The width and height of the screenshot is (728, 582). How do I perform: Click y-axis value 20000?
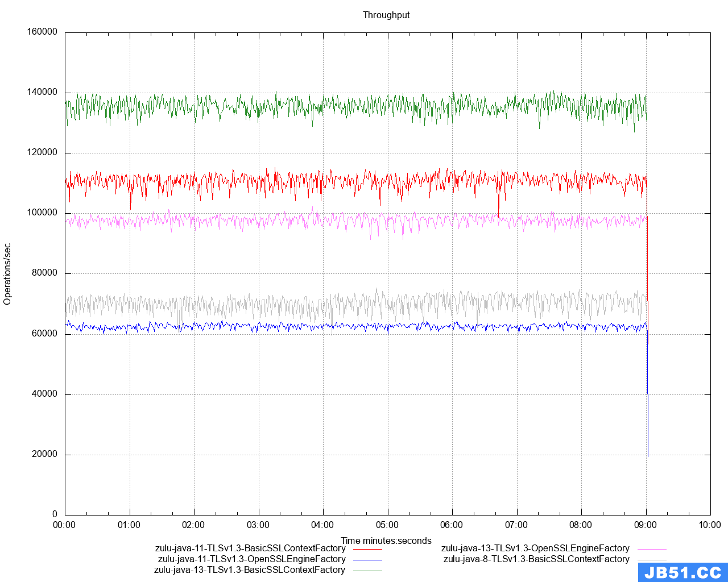tap(44, 454)
